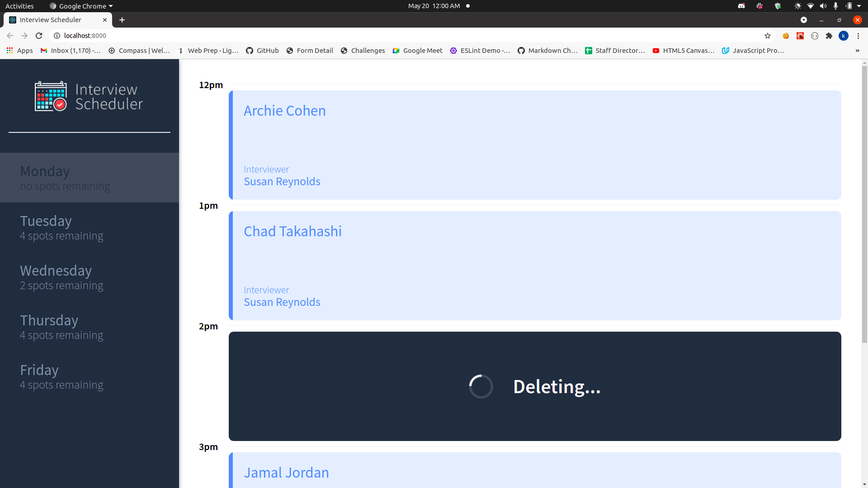Open the extensions puzzle-piece icon
868x488 pixels.
[830, 36]
